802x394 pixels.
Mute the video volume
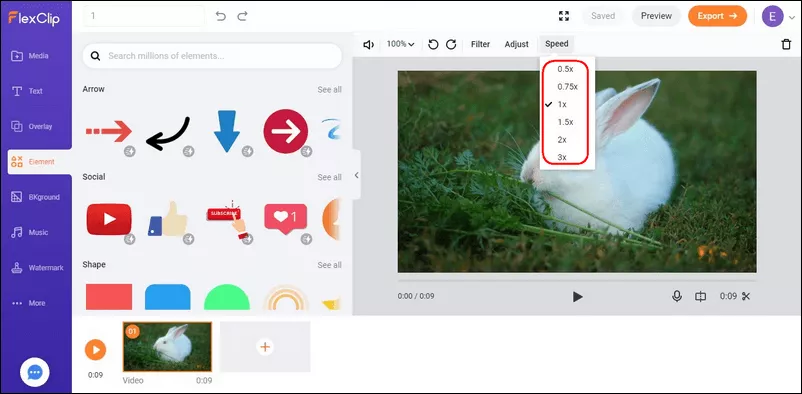click(x=368, y=45)
